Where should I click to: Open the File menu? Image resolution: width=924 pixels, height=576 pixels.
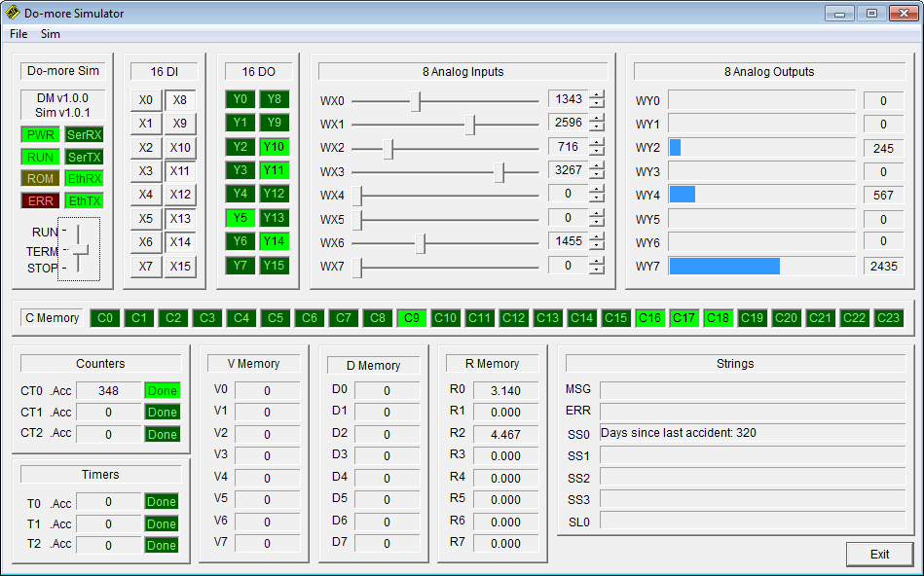[x=18, y=33]
